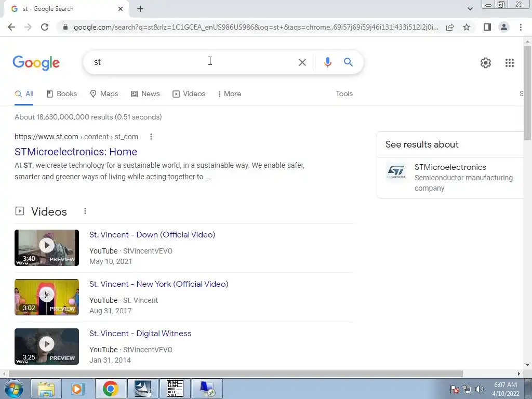Bookmark this page with the star icon
Screen dimensions: 532x399
[467, 27]
